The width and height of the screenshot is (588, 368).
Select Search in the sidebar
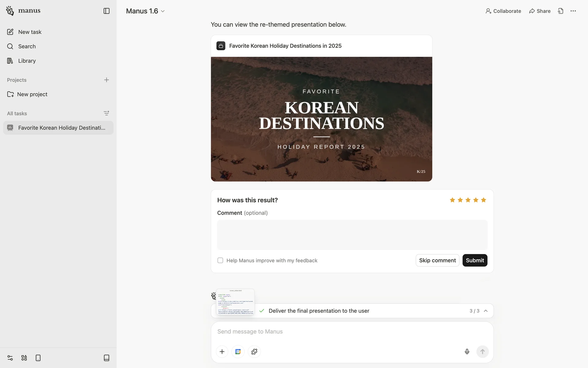click(x=27, y=46)
